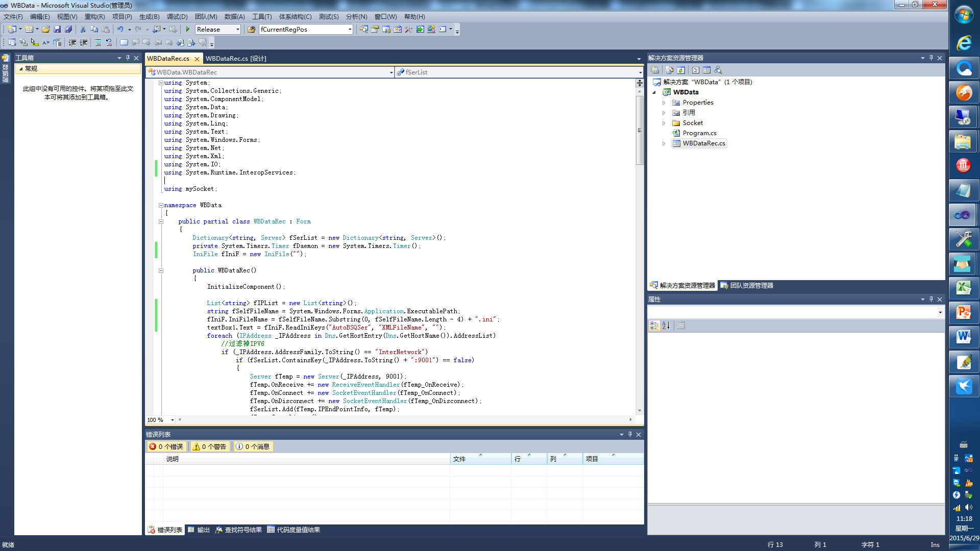The width and height of the screenshot is (980, 551).
Task: Open the 调试(D) menu
Action: point(177,17)
